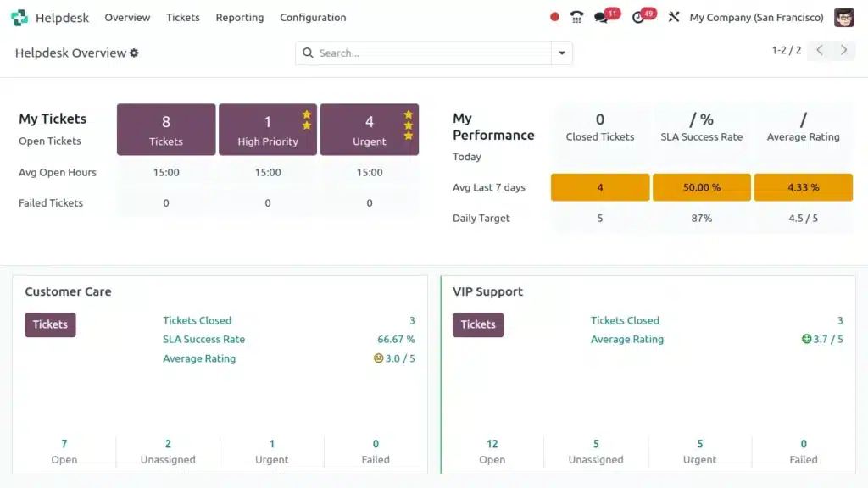Viewport: 868px width, 488px height.
Task: Click the Tickets button in Customer Care card
Action: 50,324
